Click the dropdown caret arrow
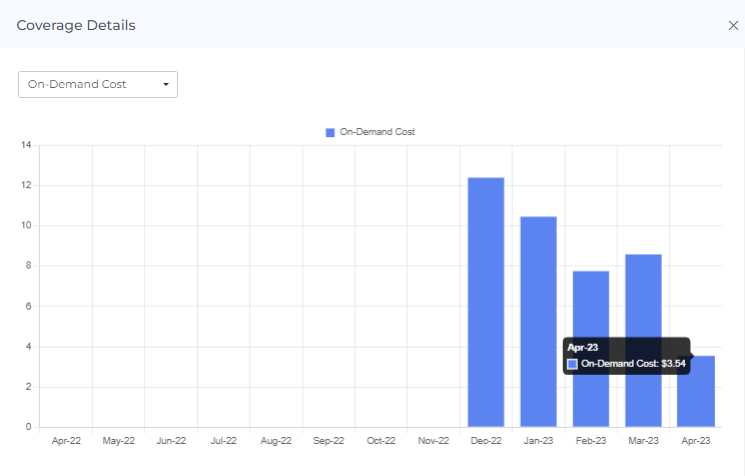 click(166, 84)
